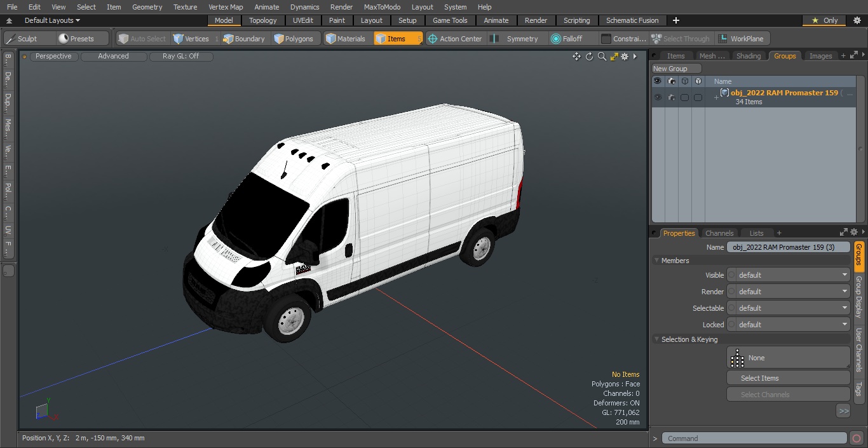Toggle Symmetry
This screenshot has width=868, height=448.
tap(516, 39)
